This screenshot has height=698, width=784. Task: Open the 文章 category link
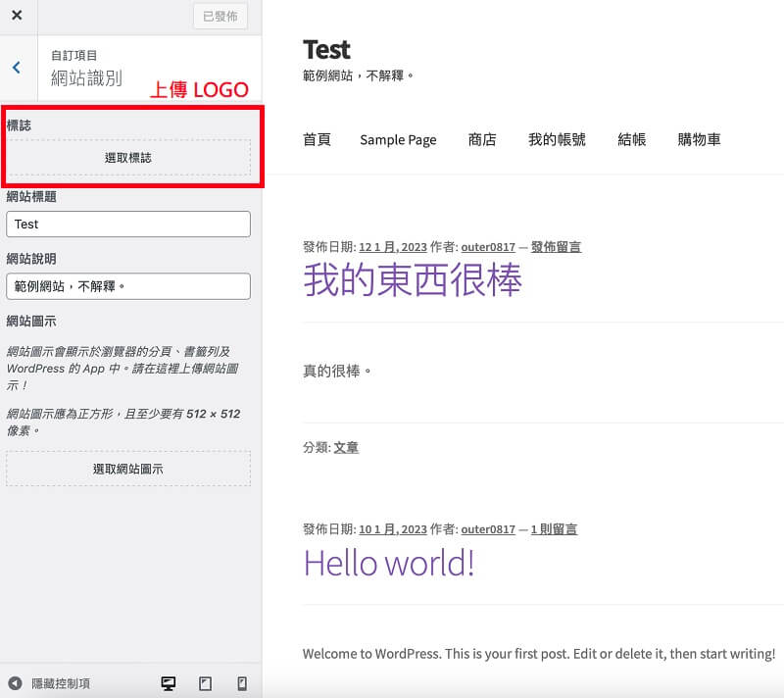click(x=346, y=447)
